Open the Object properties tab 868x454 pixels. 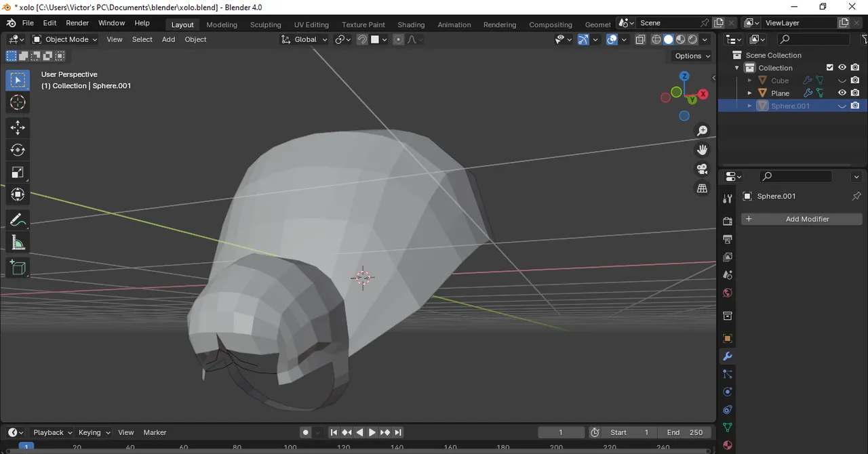tap(727, 338)
